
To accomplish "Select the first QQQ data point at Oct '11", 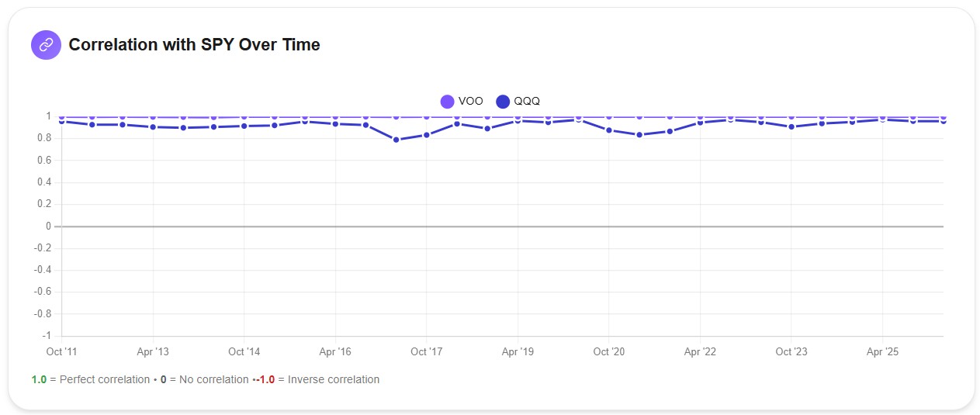I will click(61, 122).
